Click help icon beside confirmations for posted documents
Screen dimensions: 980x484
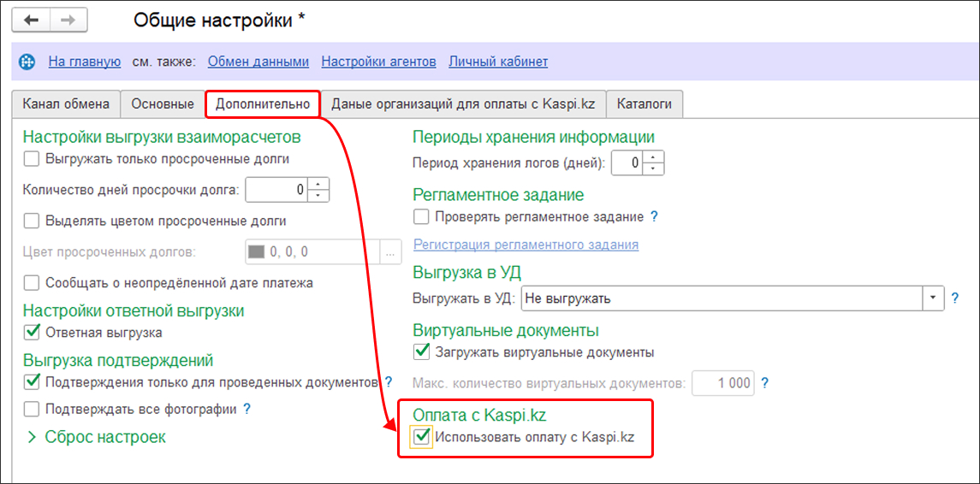tap(389, 381)
